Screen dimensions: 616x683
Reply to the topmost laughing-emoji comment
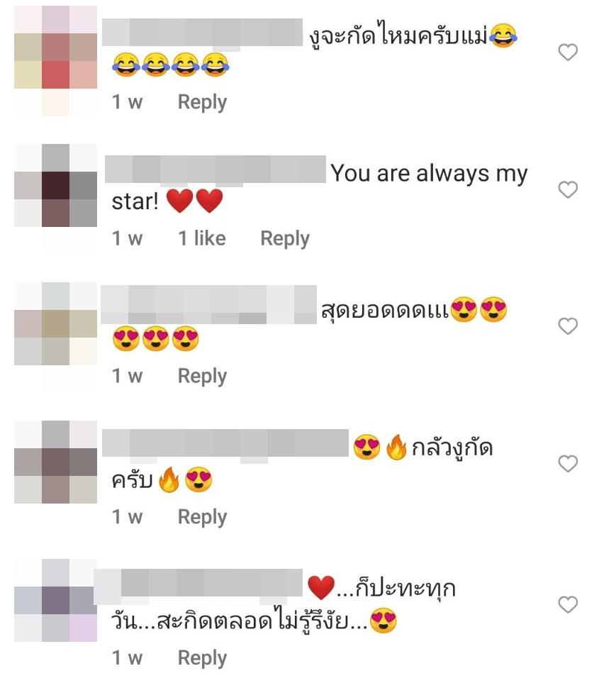click(x=202, y=103)
